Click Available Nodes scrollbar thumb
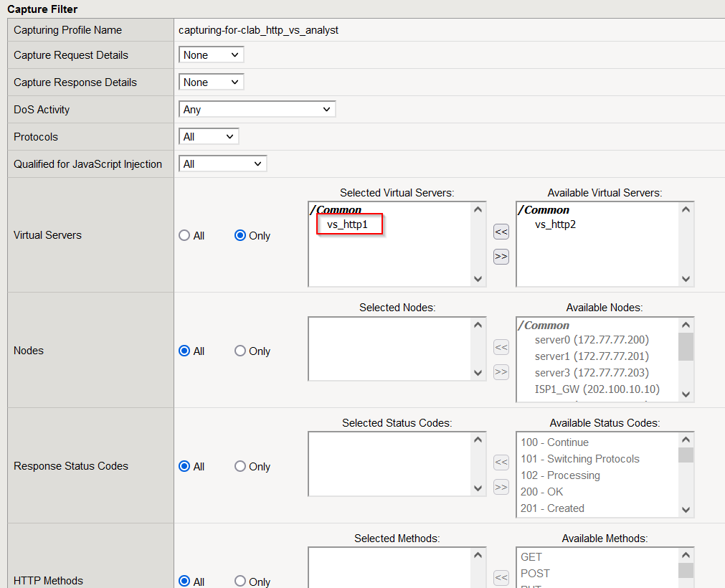 pyautogui.click(x=686, y=346)
